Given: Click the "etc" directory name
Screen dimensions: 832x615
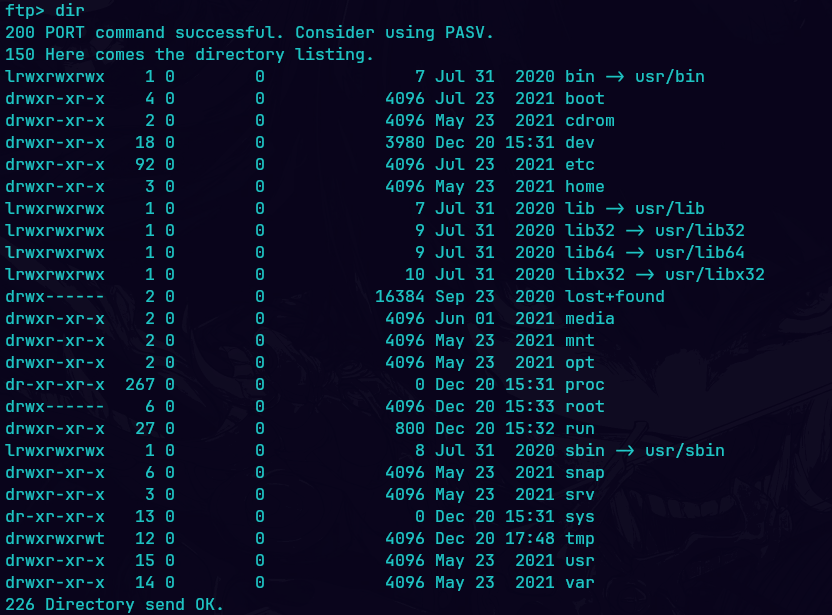Looking at the screenshot, I should (x=580, y=165).
